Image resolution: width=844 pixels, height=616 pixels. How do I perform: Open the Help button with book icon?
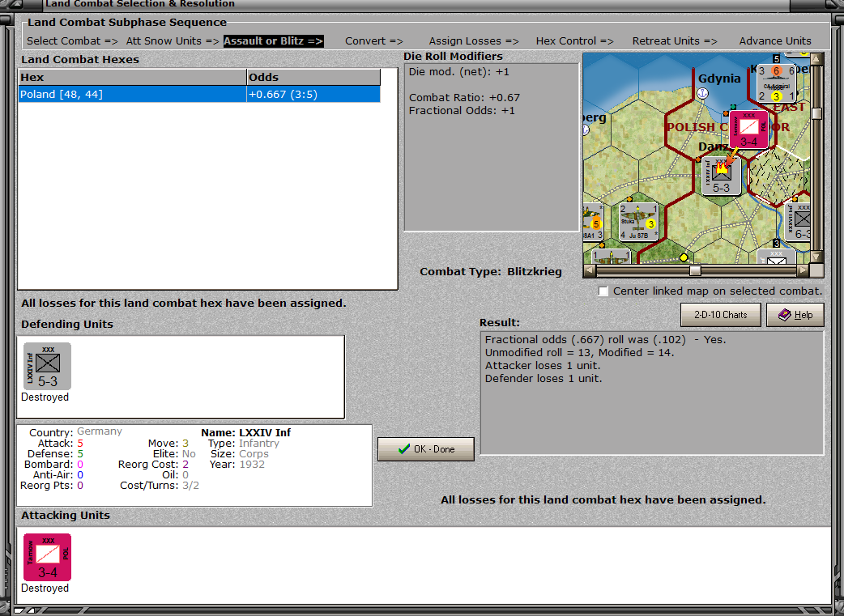pos(795,315)
